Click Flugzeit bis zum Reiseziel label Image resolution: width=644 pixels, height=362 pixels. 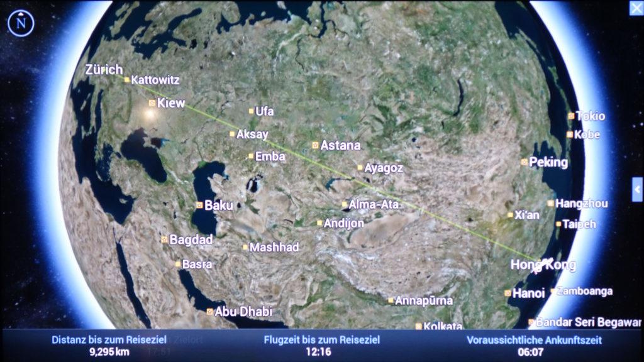tap(321, 340)
